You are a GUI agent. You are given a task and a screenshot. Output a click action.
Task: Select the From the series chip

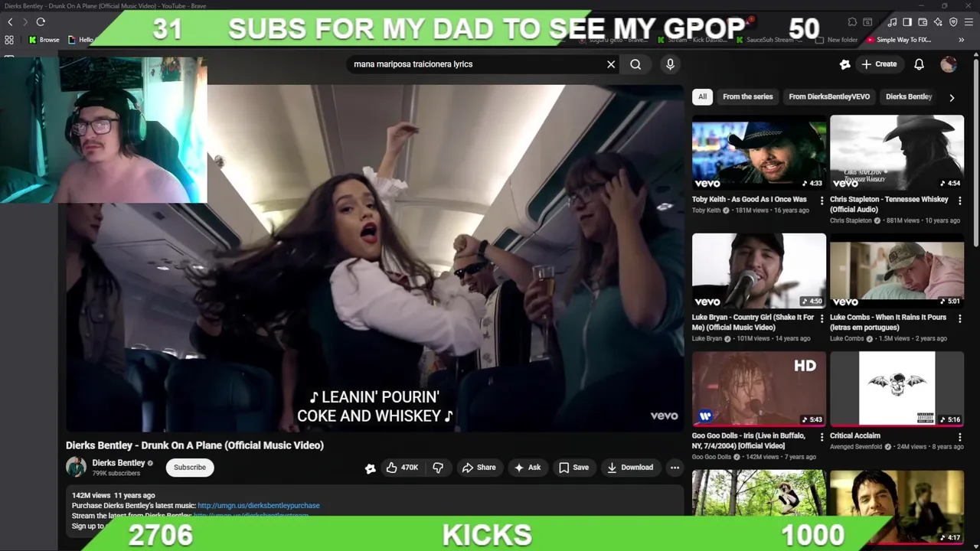click(x=748, y=96)
